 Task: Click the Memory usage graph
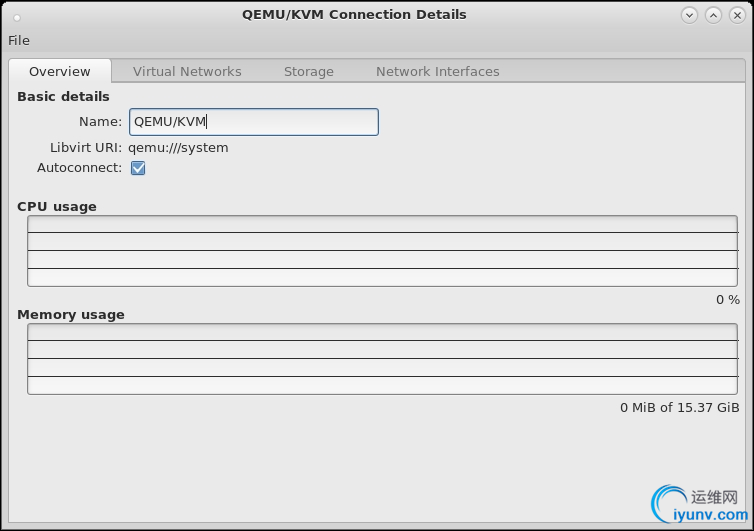point(382,359)
